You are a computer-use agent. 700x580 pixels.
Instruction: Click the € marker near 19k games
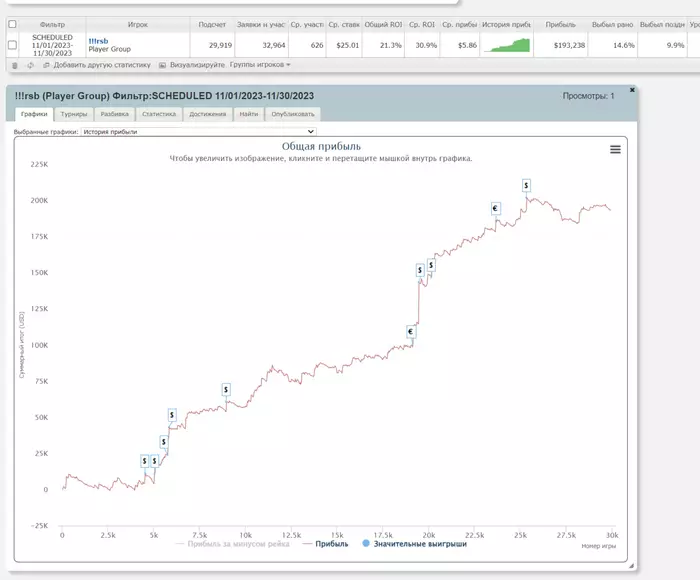point(411,332)
